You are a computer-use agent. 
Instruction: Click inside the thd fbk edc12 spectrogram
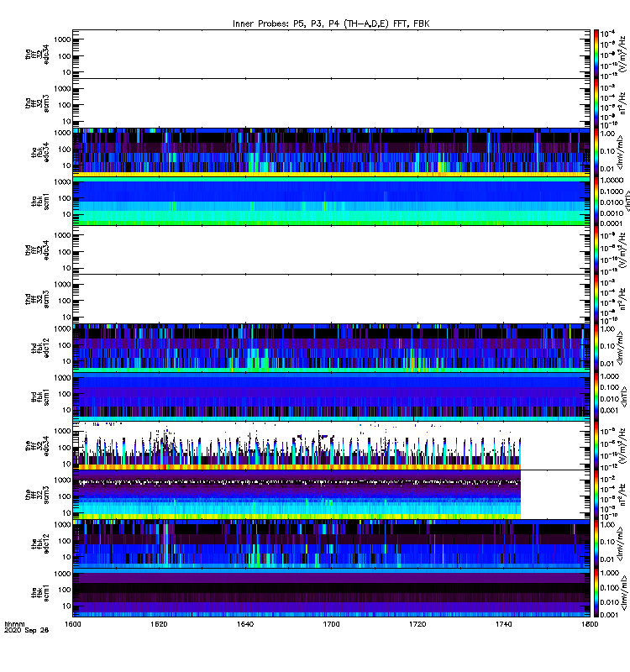click(331, 348)
